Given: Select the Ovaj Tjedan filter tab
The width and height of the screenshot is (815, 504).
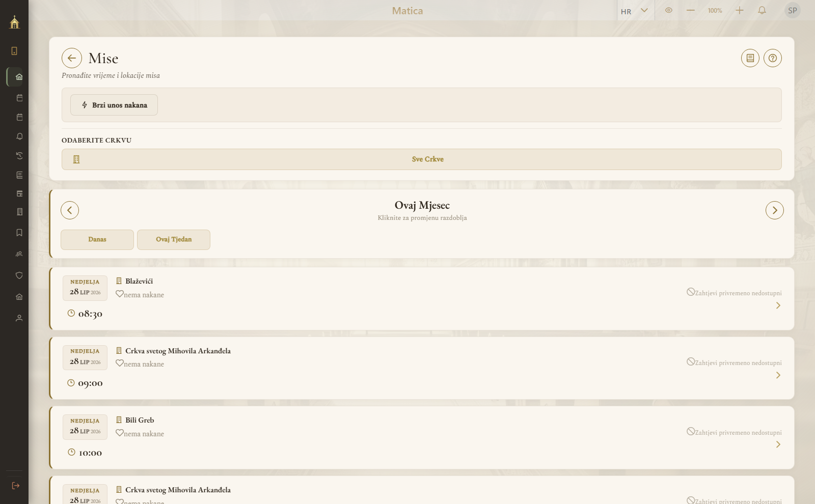Looking at the screenshot, I should pyautogui.click(x=174, y=240).
